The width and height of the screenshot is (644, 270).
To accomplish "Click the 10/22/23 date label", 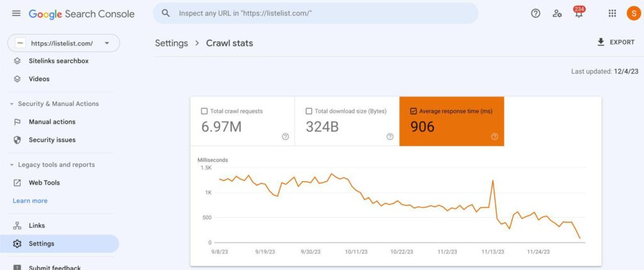I will coord(402,252).
